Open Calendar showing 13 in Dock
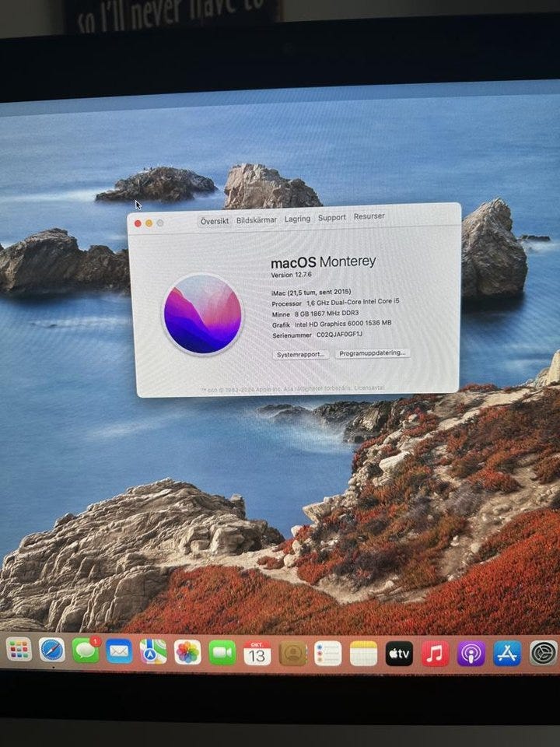Viewport: 560px width, 747px height. (x=257, y=653)
